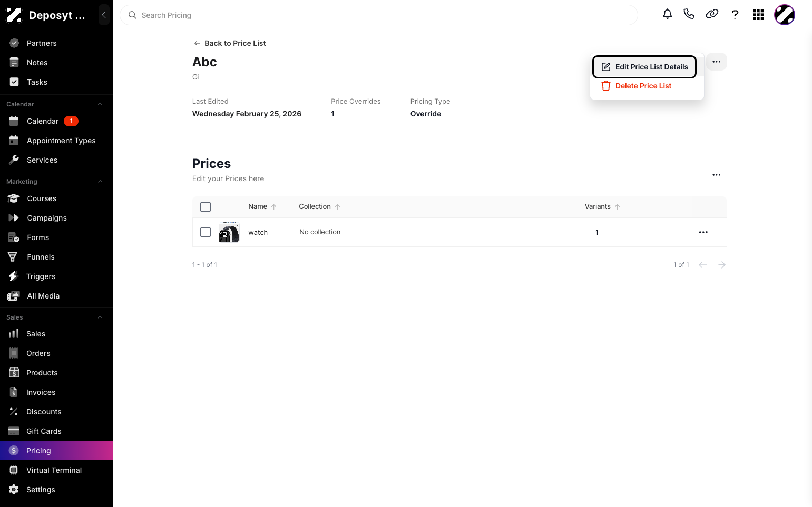Open the watch product thumbnail
The width and height of the screenshot is (812, 507).
[229, 232]
